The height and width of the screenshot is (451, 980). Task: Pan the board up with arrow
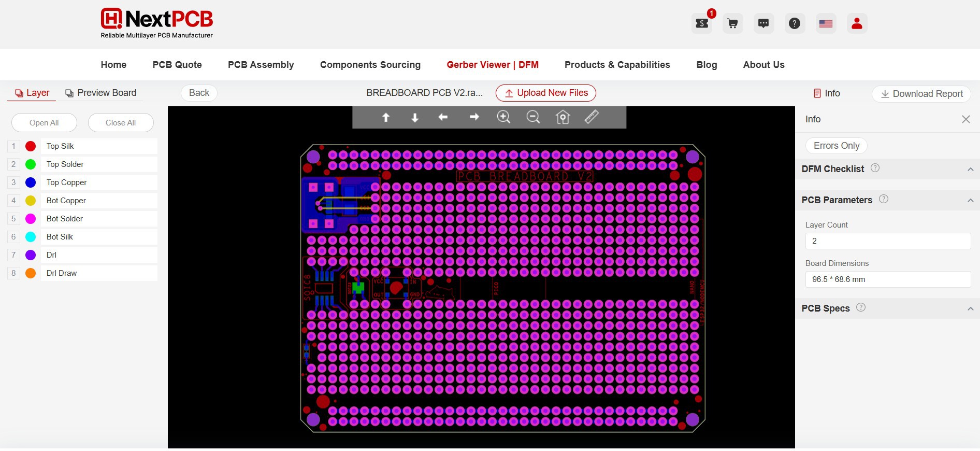386,118
